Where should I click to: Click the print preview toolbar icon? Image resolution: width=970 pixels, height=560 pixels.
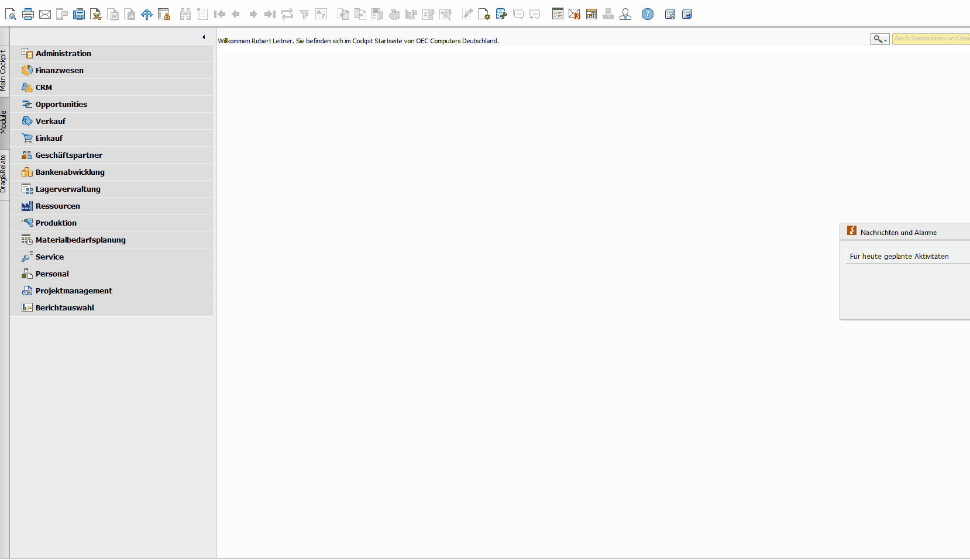tap(11, 14)
